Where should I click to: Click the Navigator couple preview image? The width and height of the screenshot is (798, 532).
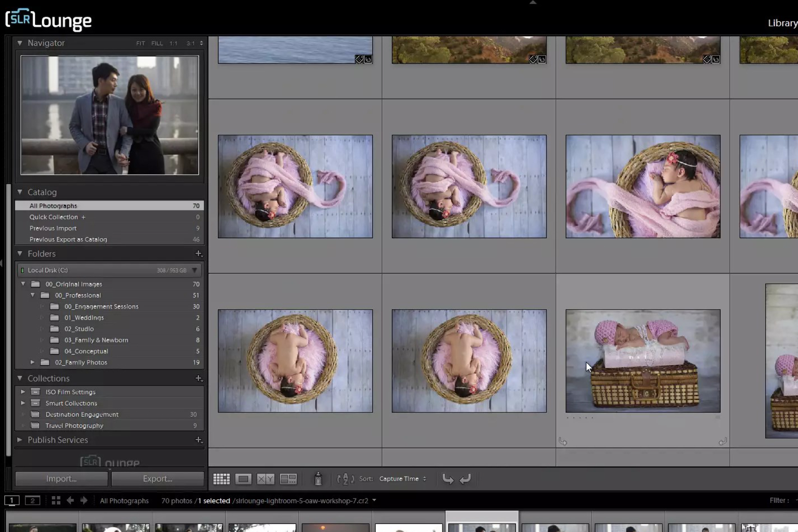pyautogui.click(x=110, y=115)
